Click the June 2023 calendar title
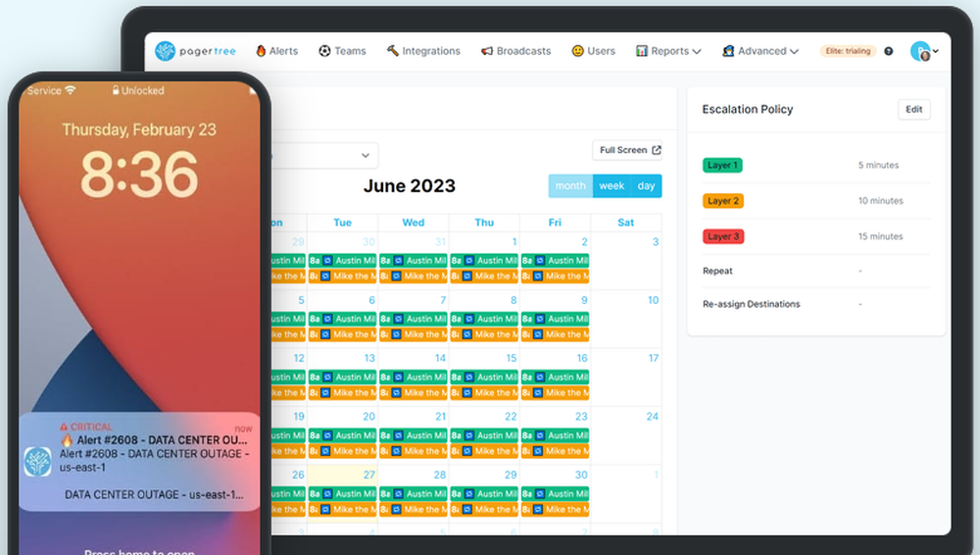The height and width of the screenshot is (555, 980). pos(410,186)
